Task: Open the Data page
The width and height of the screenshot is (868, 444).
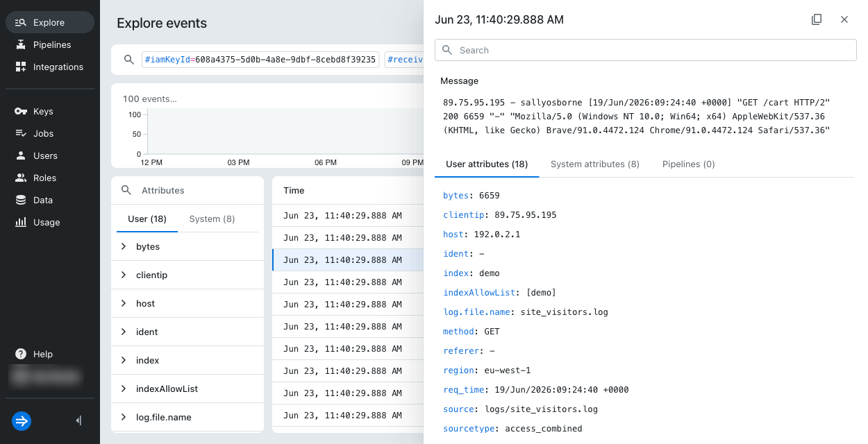Action: pos(50,200)
